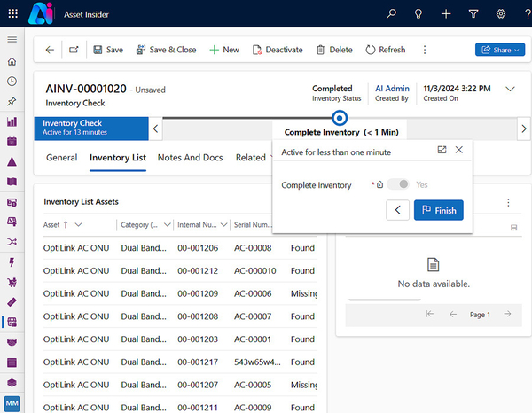Viewport: 532px width, 413px height.
Task: Open the app launcher waffle icon
Action: pos(13,13)
